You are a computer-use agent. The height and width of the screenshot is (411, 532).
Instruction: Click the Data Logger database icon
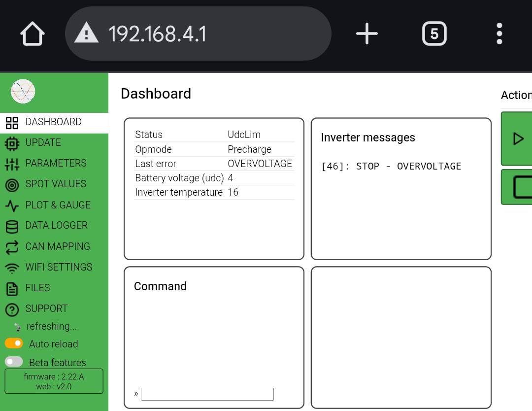point(12,226)
